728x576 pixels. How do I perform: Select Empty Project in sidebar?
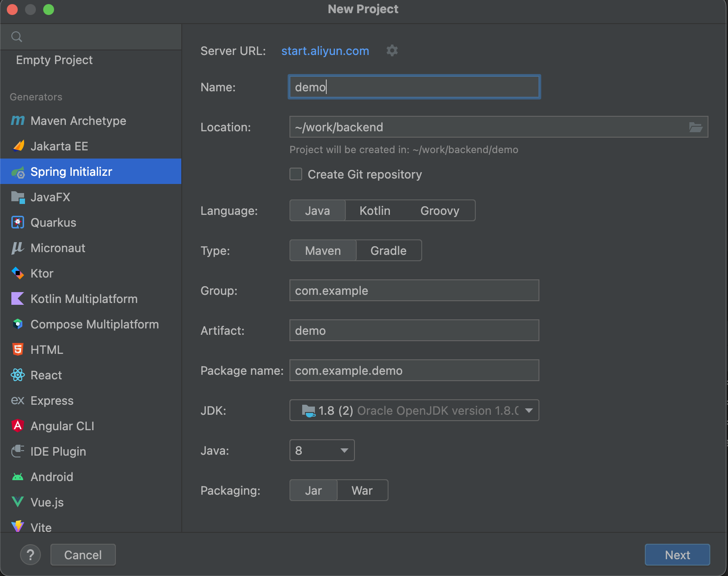54,60
